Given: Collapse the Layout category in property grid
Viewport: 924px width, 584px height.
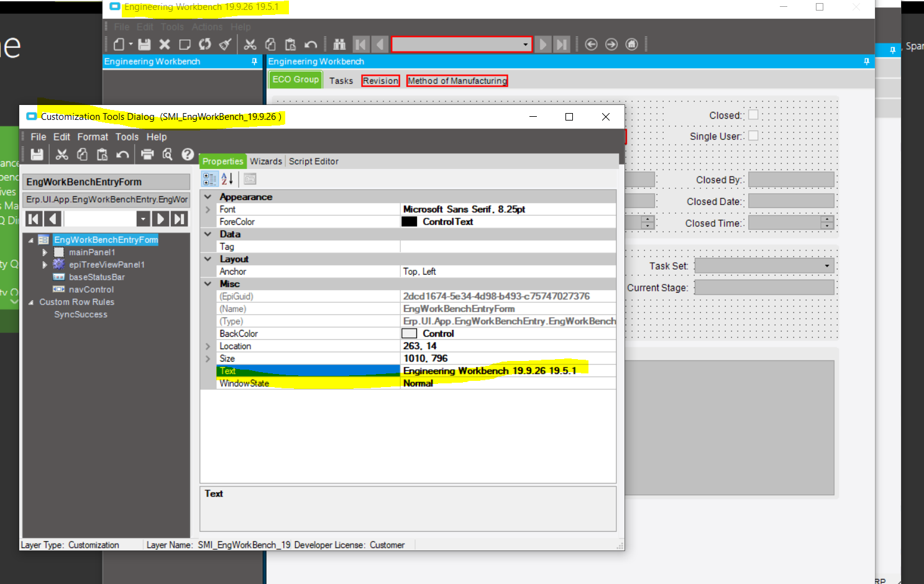Looking at the screenshot, I should point(208,259).
